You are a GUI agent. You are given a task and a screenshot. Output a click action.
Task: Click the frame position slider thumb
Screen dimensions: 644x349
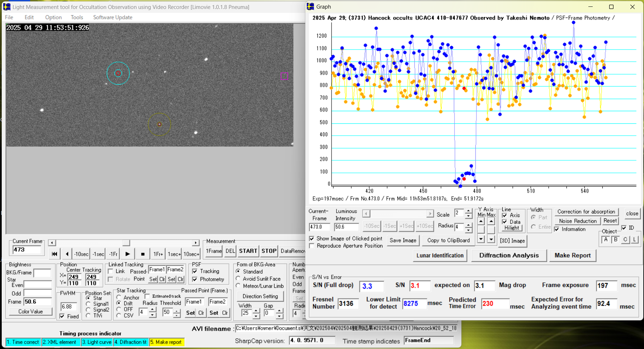[x=126, y=243]
